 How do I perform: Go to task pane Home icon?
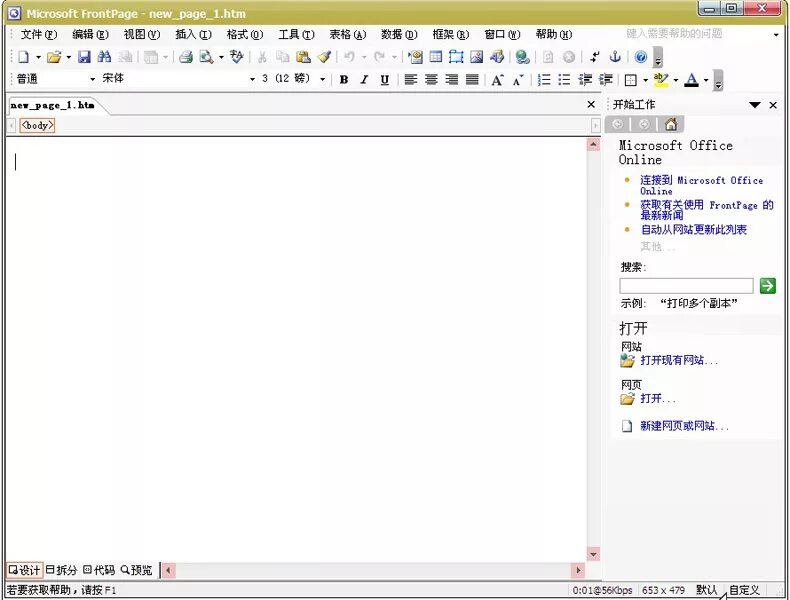click(x=671, y=124)
